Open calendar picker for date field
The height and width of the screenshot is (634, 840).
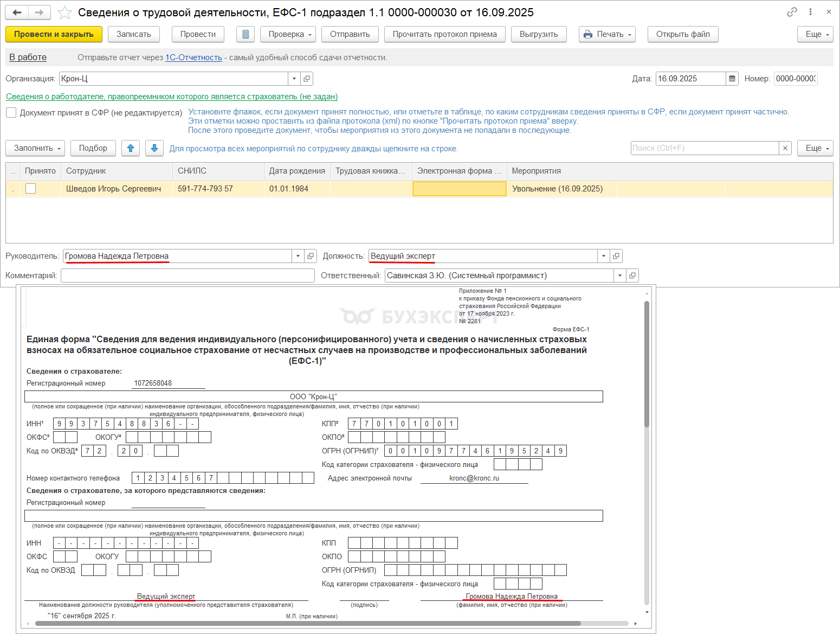(732, 79)
